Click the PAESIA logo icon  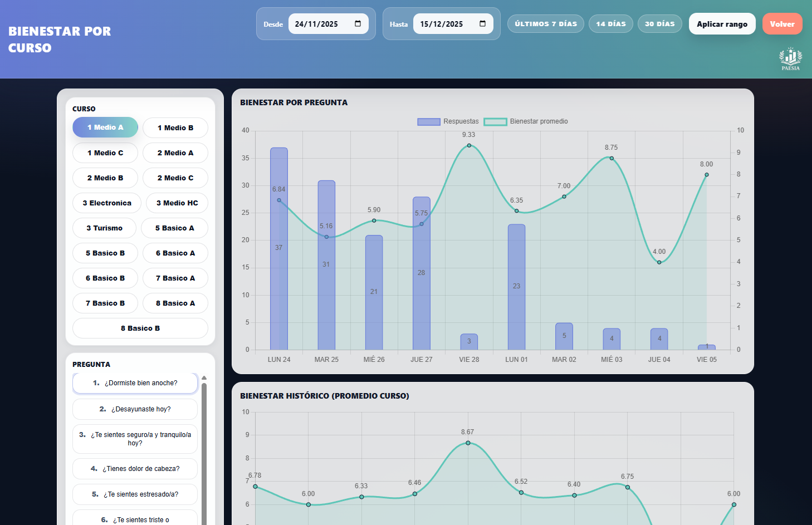[x=790, y=59]
